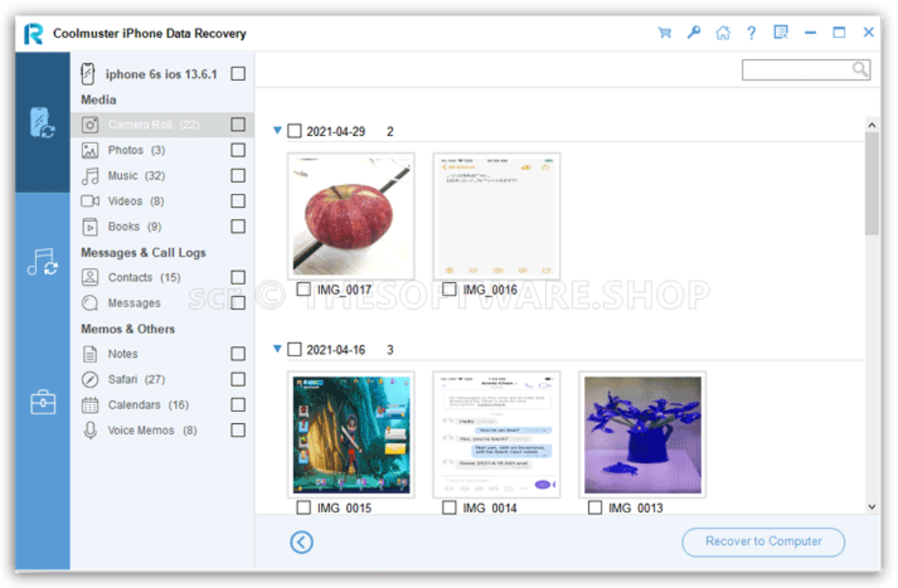The width and height of the screenshot is (898, 588).
Task: Click the Voice Memos microphone icon
Action: point(90,430)
